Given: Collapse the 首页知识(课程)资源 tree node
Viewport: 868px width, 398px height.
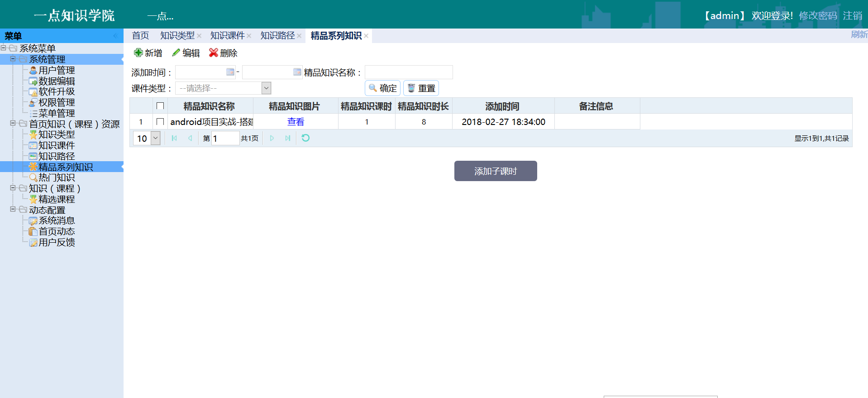Looking at the screenshot, I should click(13, 123).
